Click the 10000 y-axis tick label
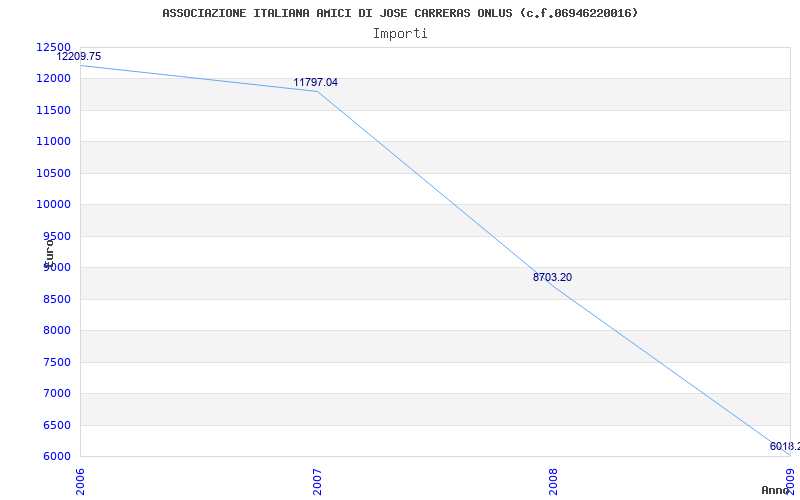The height and width of the screenshot is (500, 800). click(x=53, y=205)
